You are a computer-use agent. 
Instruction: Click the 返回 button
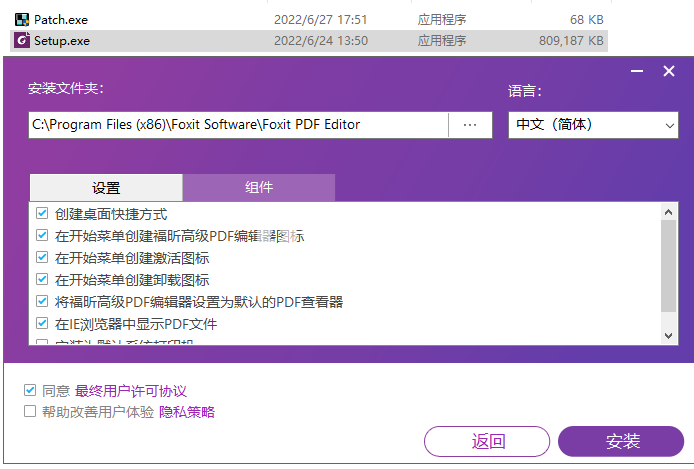click(487, 441)
